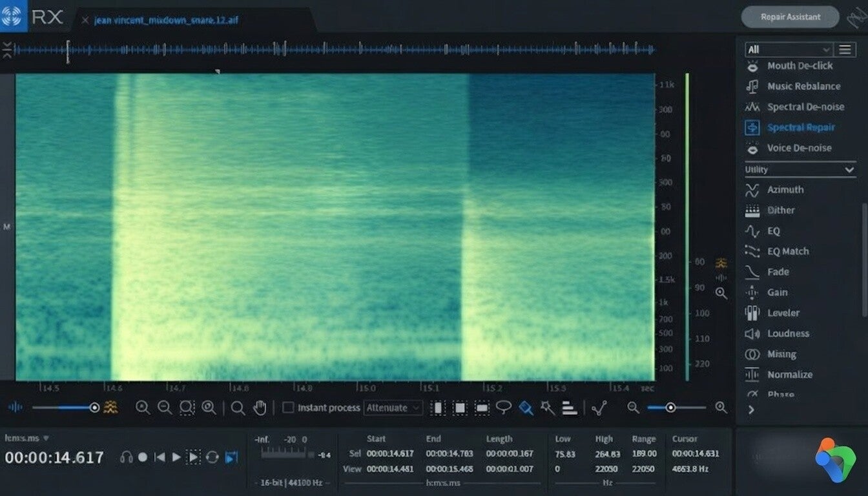Activate the Brush selection tool
This screenshot has height=496, width=868.
(526, 408)
